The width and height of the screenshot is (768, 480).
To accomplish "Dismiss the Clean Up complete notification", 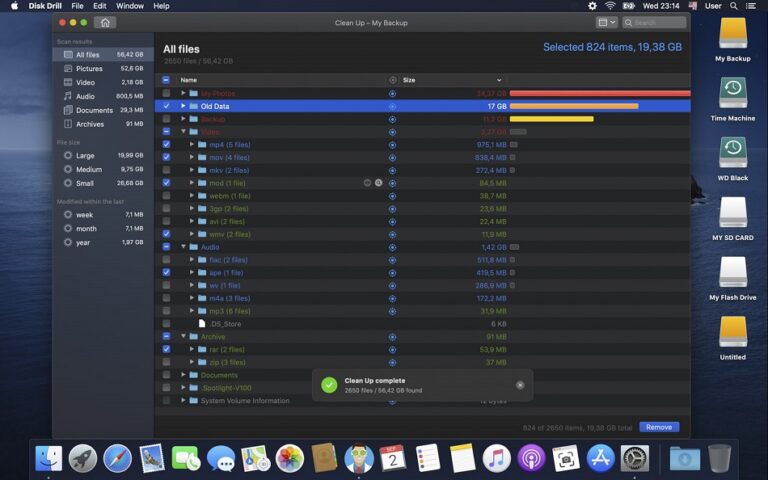I will (520, 385).
